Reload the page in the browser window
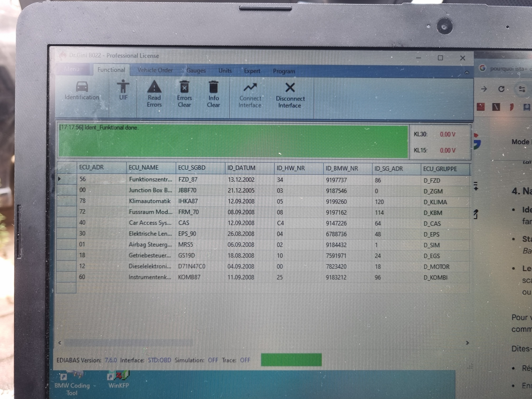This screenshot has height=399, width=532. pos(501,89)
